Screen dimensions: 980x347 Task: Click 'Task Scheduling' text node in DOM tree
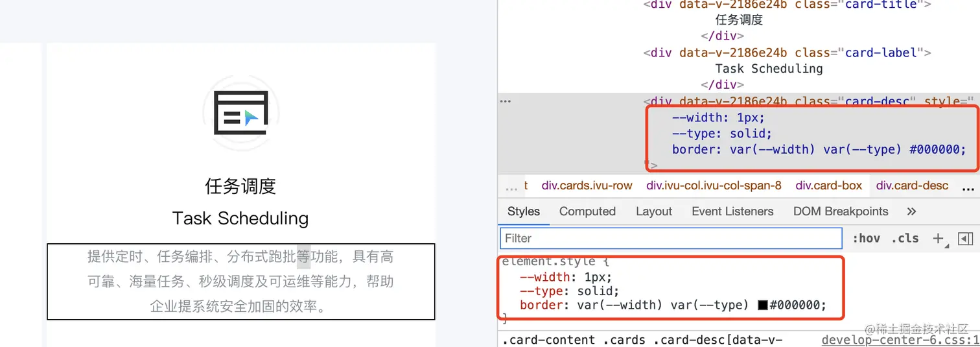point(769,69)
